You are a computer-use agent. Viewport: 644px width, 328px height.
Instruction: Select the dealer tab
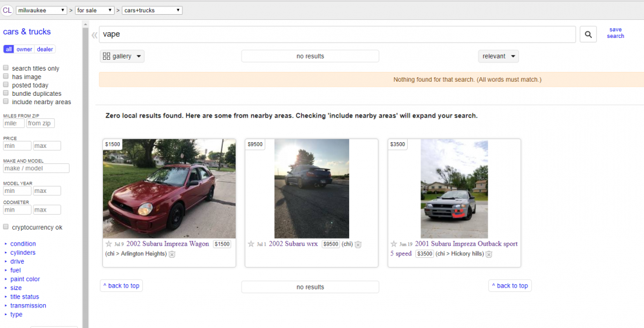point(45,49)
